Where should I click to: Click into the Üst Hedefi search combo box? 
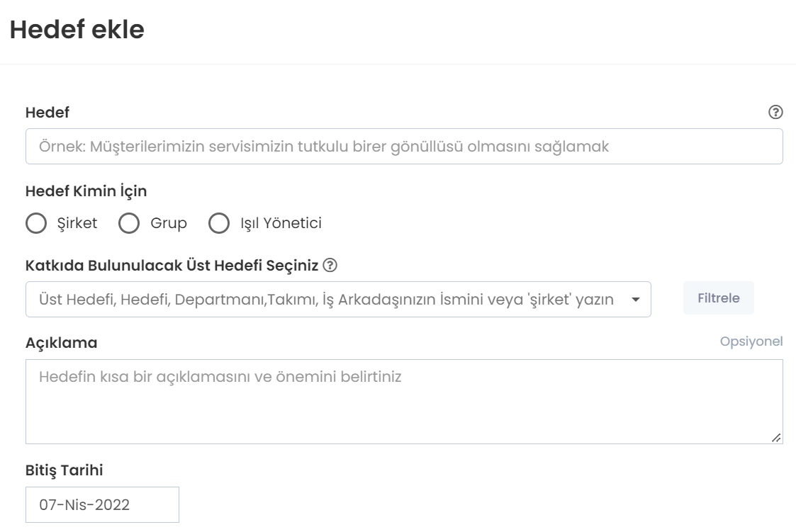326,300
